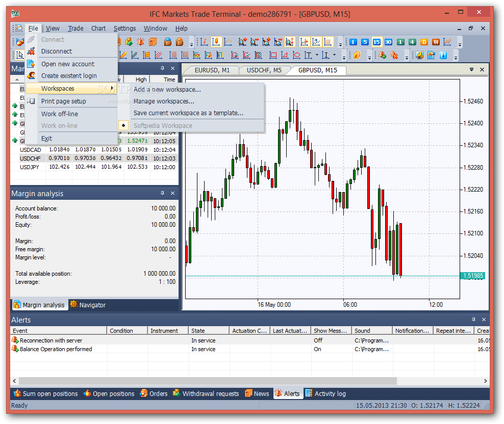The width and height of the screenshot is (504, 424).
Task: Open the Chart menu
Action: (98, 28)
